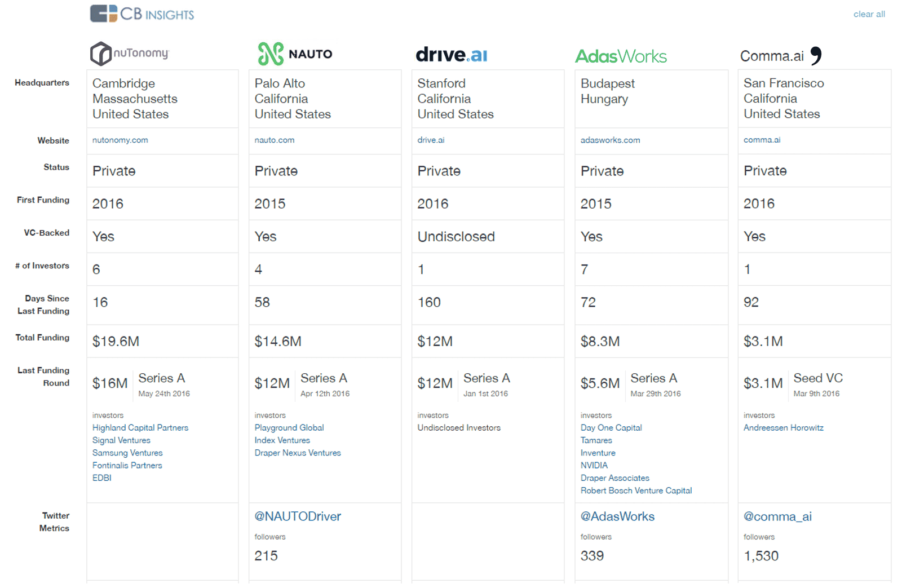
Task: Open investor Index Ventures
Action: coord(282,440)
